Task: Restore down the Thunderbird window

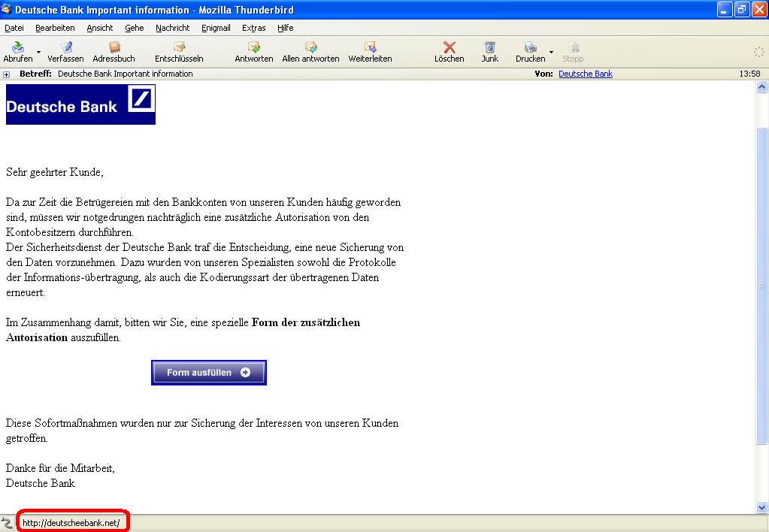Action: click(x=741, y=9)
